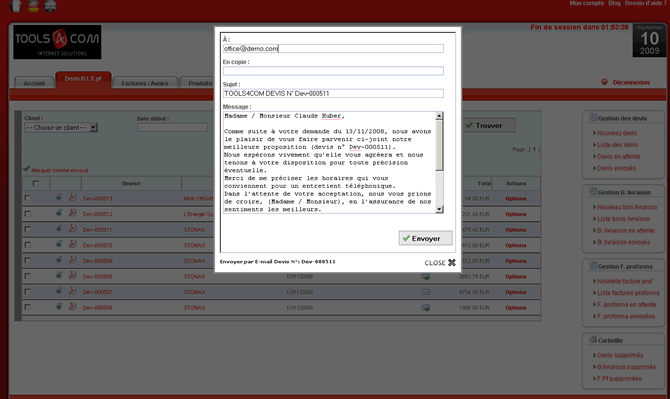This screenshot has width=670, height=399.
Task: Open the Produits tab
Action: tap(197, 83)
